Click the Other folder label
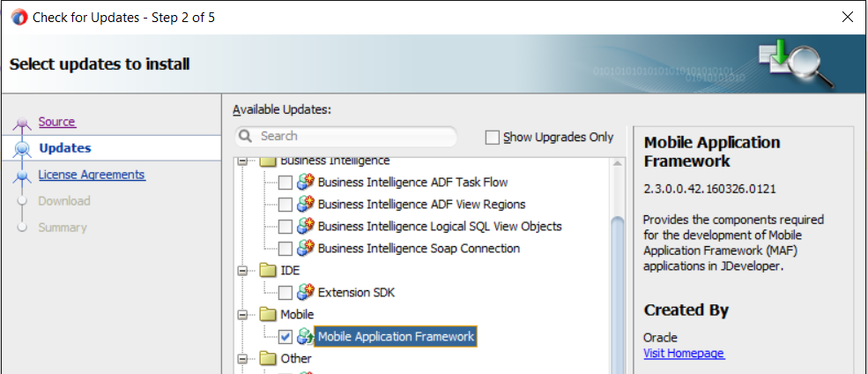This screenshot has width=868, height=374. click(296, 359)
